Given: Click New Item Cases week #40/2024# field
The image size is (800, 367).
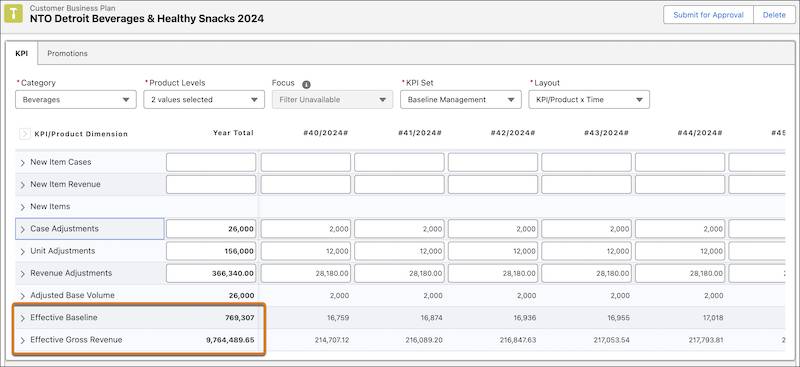Looking at the screenshot, I should [306, 162].
